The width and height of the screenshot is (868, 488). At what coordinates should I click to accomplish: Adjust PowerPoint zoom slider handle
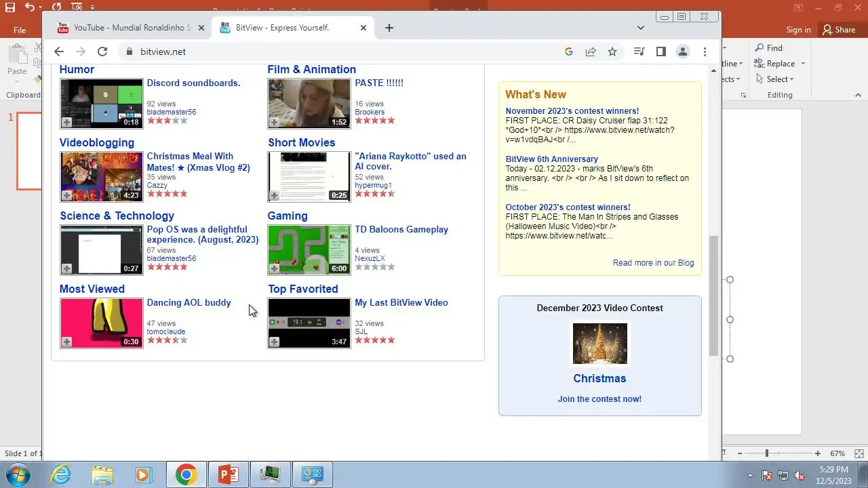767,453
